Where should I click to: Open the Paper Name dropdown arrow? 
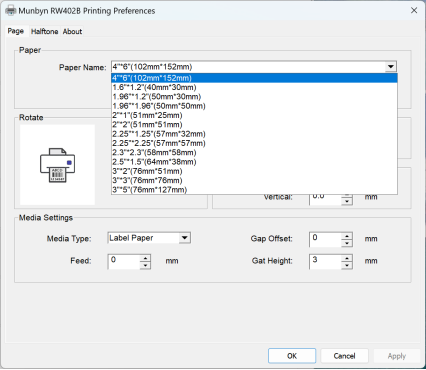click(391, 67)
